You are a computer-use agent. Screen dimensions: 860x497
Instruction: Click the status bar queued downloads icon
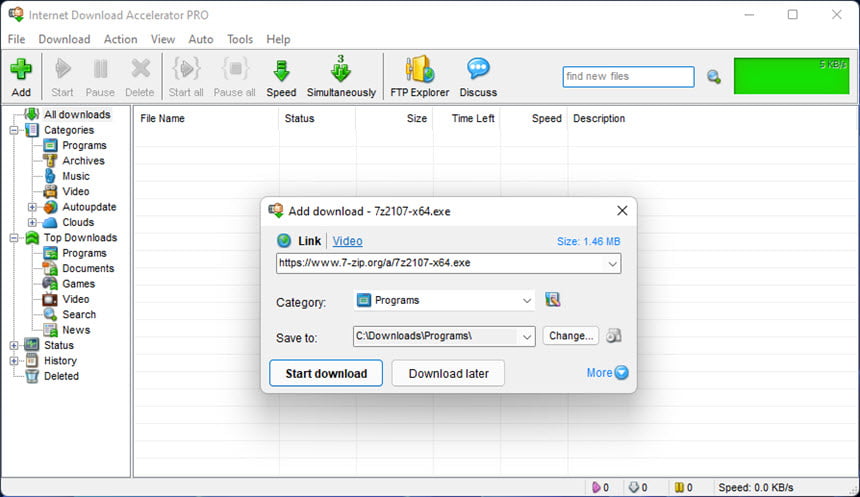click(633, 487)
